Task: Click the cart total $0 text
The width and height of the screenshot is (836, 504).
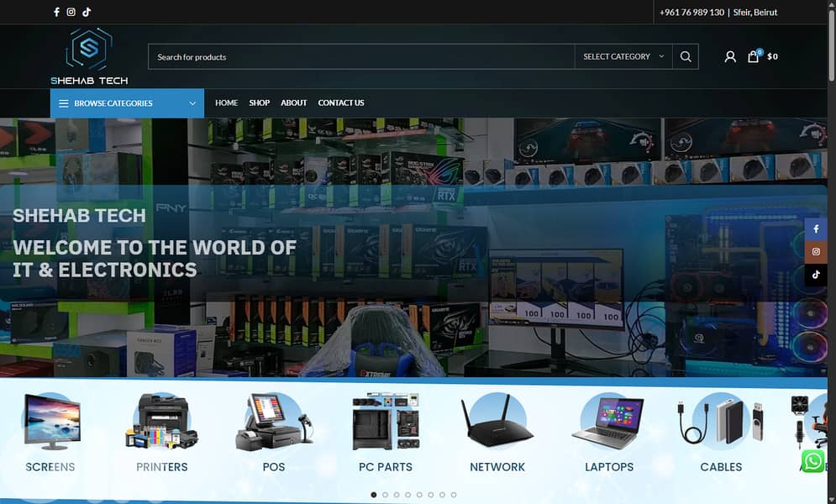Action: (772, 56)
